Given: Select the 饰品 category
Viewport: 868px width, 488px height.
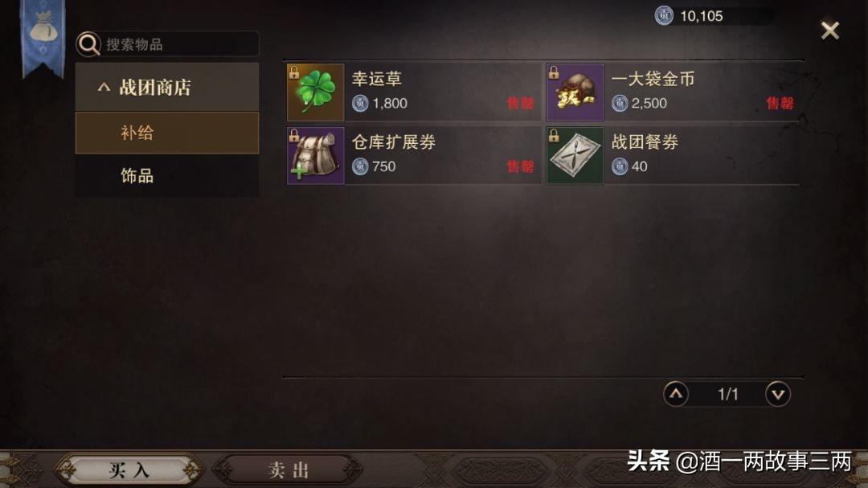Looking at the screenshot, I should [x=167, y=175].
